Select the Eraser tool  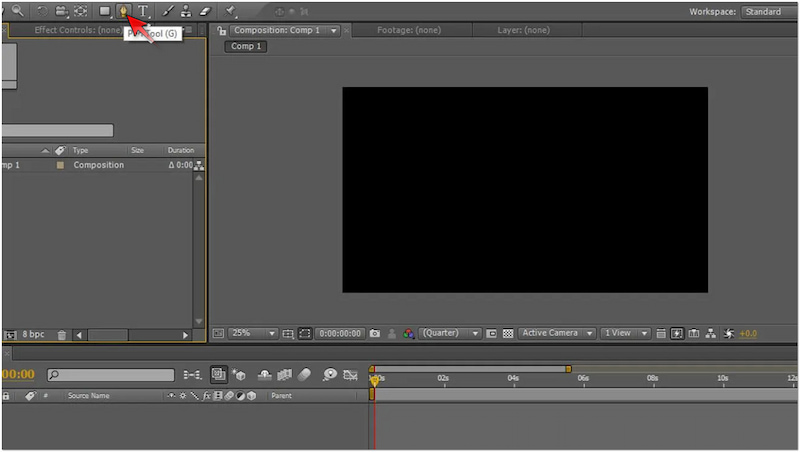coord(205,11)
